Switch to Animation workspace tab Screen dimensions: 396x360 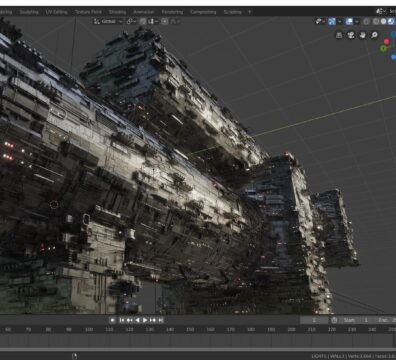[143, 12]
